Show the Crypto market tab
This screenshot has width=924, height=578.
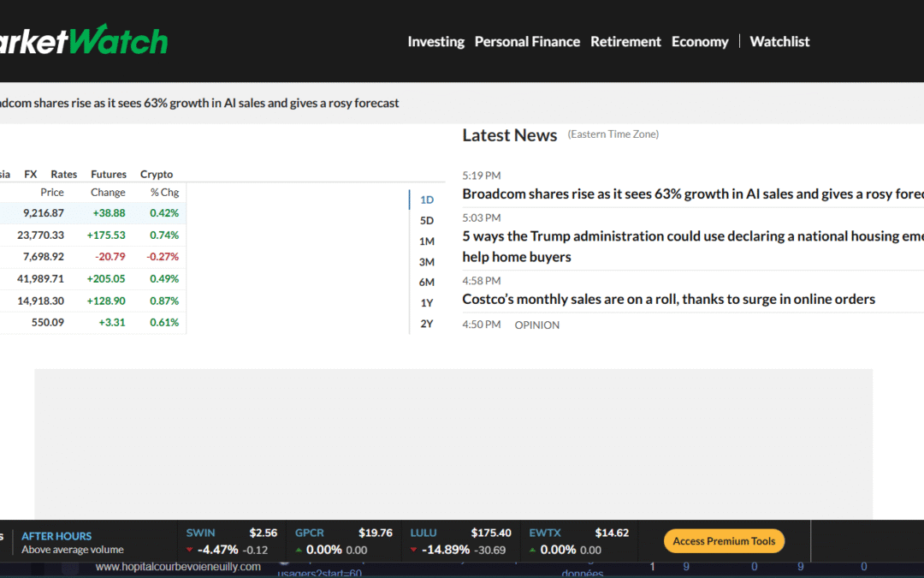157,174
